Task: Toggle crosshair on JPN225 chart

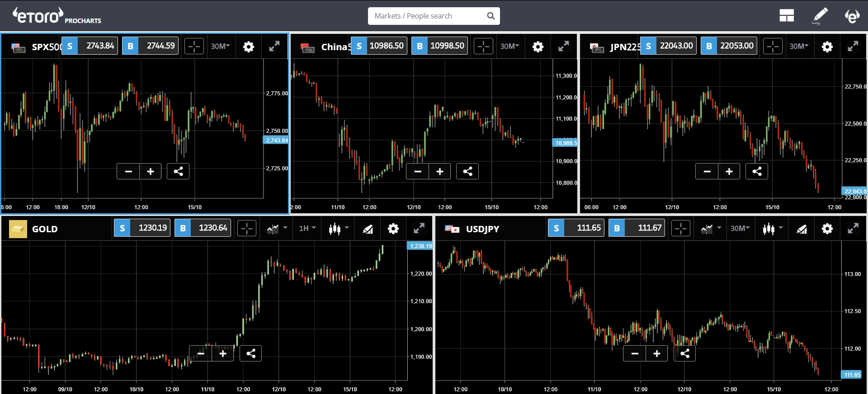Action: (x=773, y=46)
